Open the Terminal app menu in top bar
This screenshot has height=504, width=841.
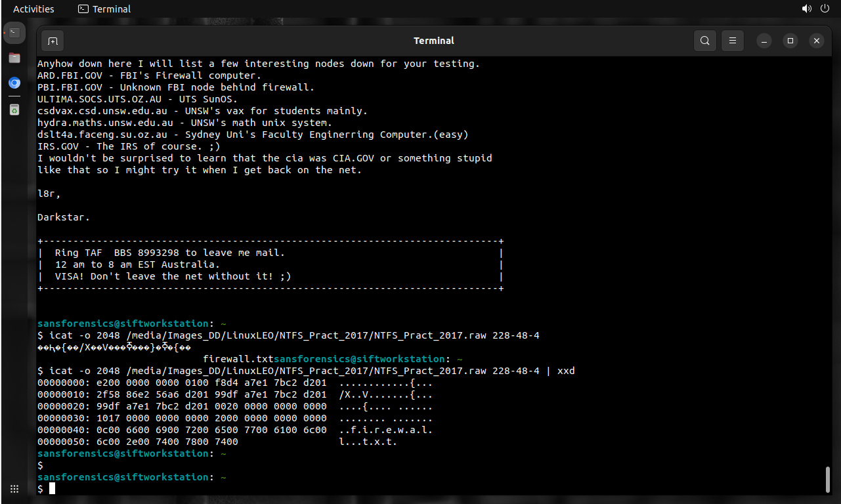(x=104, y=9)
